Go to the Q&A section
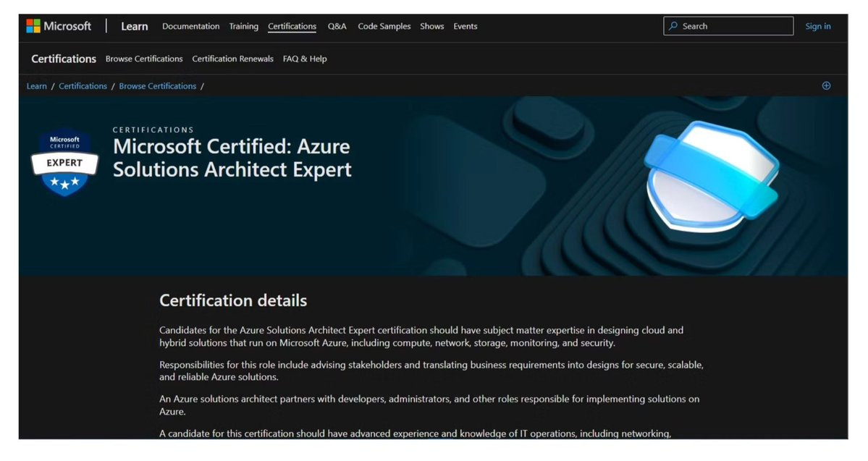The image size is (868, 461). [337, 26]
